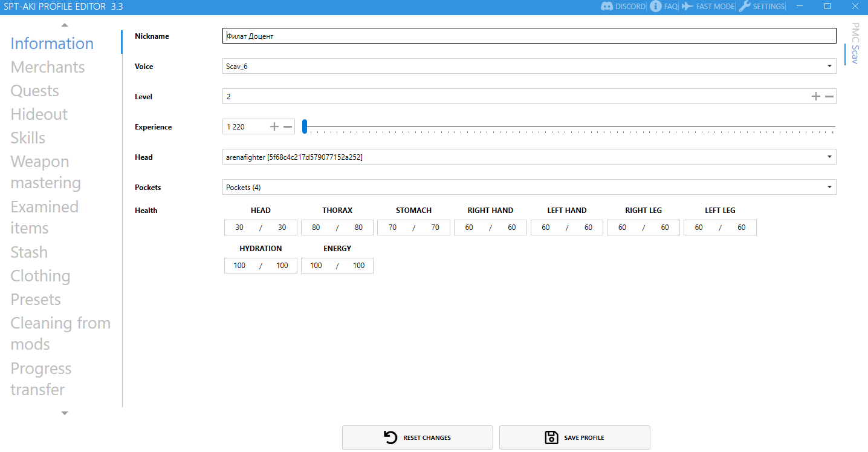Increase Level with the plus icon
The image size is (868, 452).
(x=816, y=96)
